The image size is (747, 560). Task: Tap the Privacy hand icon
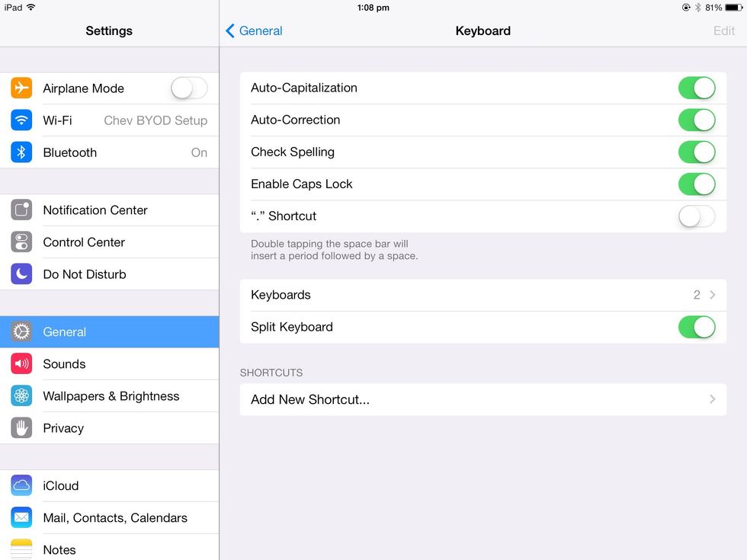(x=21, y=428)
